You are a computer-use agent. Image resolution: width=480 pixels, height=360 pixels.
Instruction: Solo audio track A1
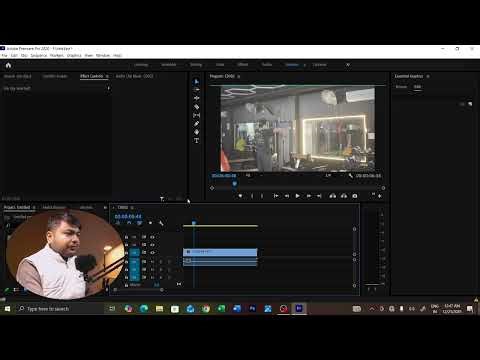point(161,261)
